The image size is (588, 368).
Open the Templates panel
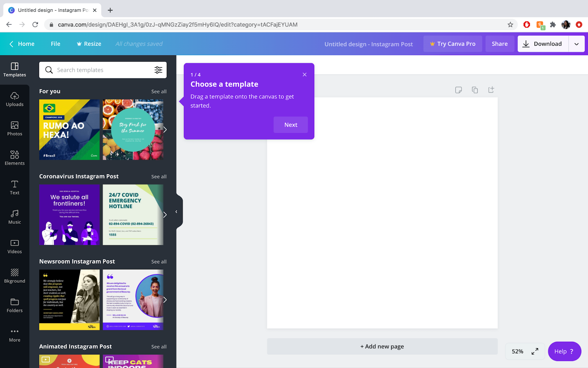click(x=15, y=70)
